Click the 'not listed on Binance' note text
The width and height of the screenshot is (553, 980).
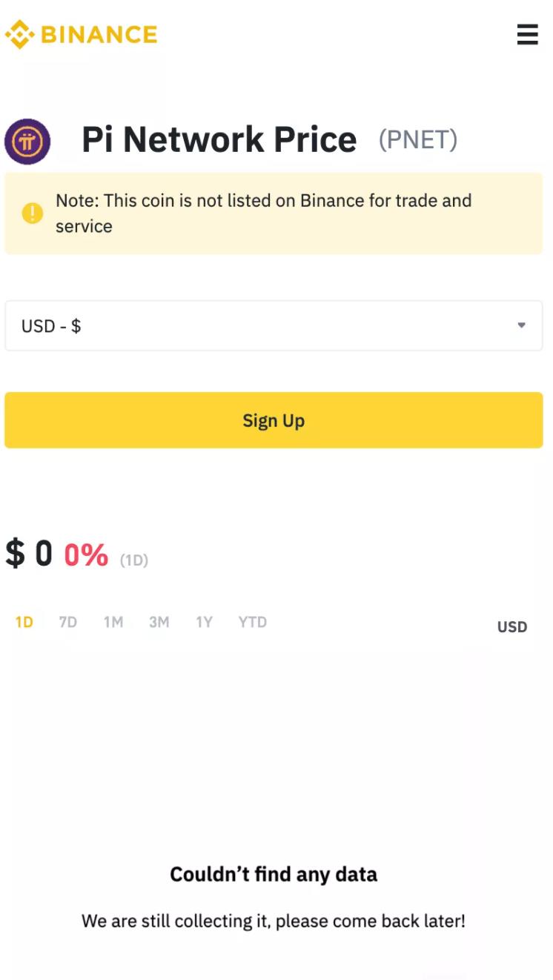pos(263,213)
